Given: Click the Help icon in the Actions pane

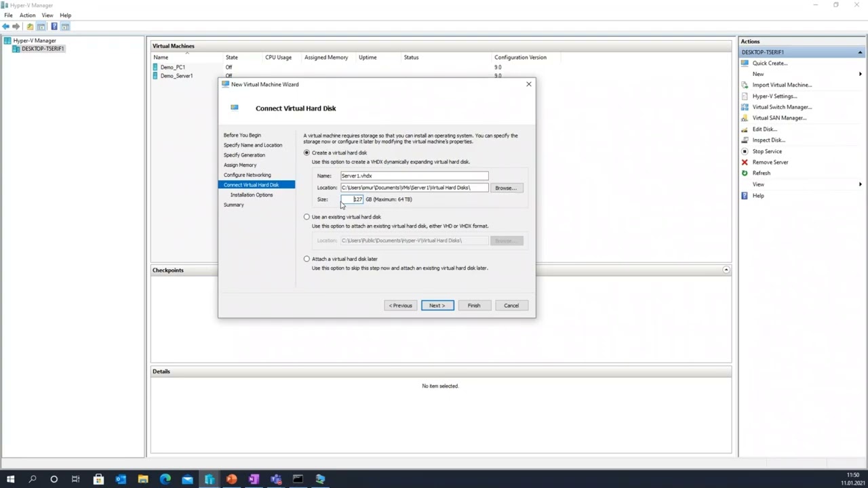Looking at the screenshot, I should point(745,195).
